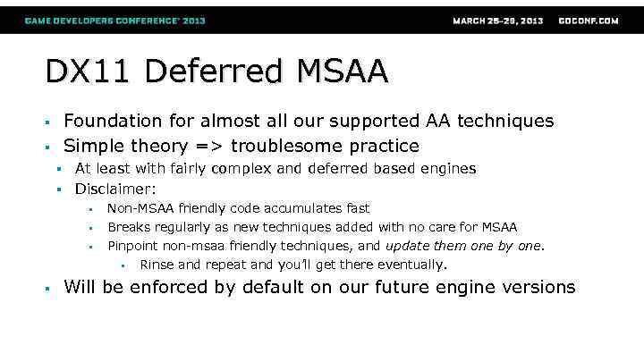Click the 'Disclaimer:' sub-bullet text
The height and width of the screenshot is (362, 644).
point(116,189)
